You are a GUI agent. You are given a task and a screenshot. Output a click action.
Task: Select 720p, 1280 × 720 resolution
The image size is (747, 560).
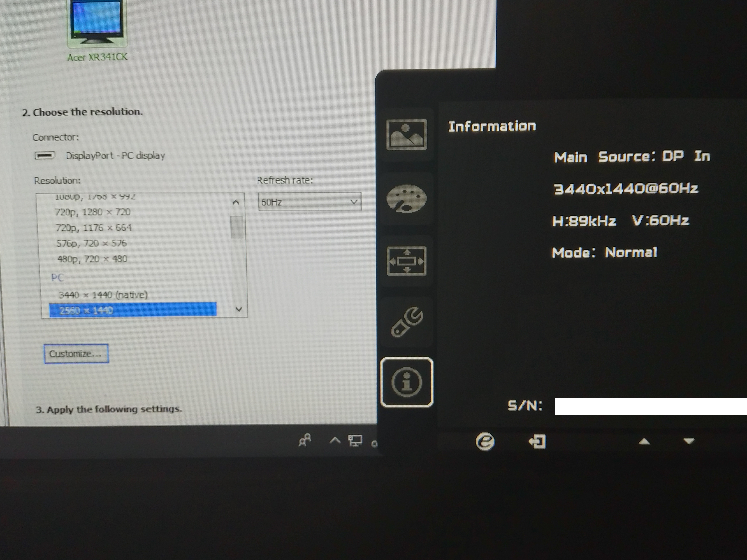(93, 212)
